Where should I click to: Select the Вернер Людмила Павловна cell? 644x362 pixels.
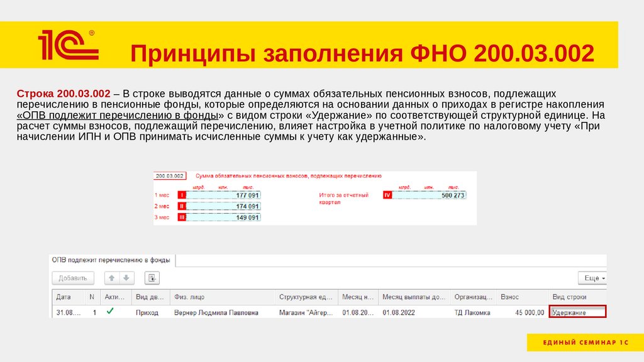tap(216, 312)
